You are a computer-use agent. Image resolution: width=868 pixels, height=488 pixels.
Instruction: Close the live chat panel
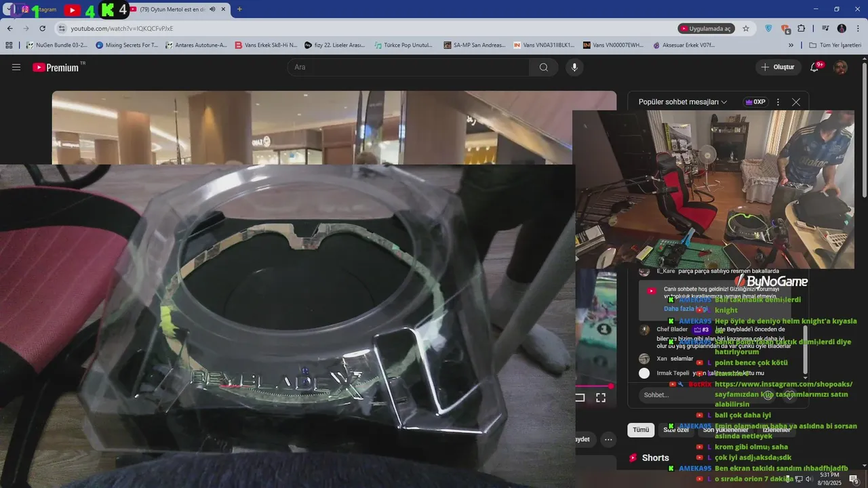click(x=796, y=102)
